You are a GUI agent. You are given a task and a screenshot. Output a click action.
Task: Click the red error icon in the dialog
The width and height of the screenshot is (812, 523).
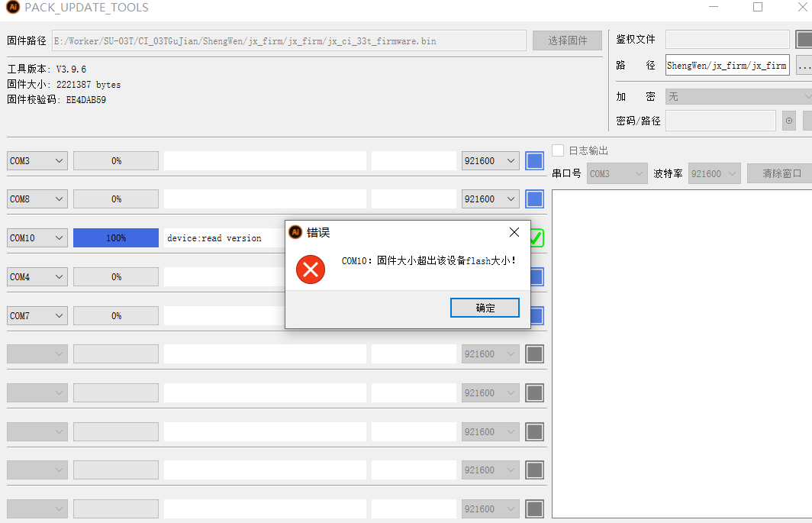coord(311,269)
